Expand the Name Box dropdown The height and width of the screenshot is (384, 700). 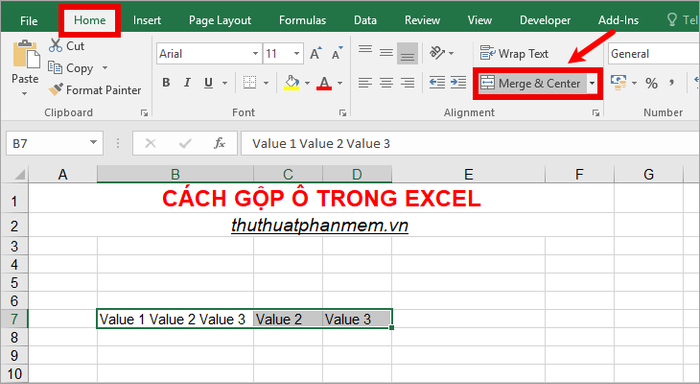[x=93, y=142]
